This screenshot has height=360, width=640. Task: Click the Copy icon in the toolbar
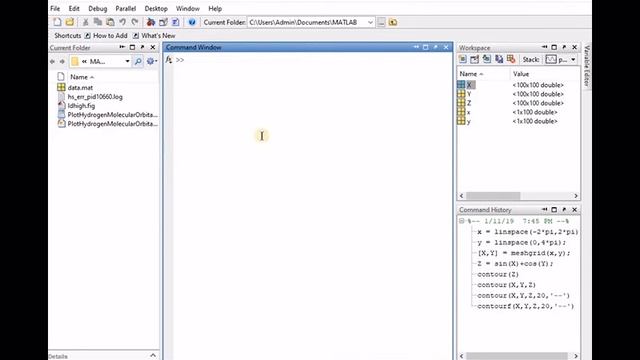98,22
